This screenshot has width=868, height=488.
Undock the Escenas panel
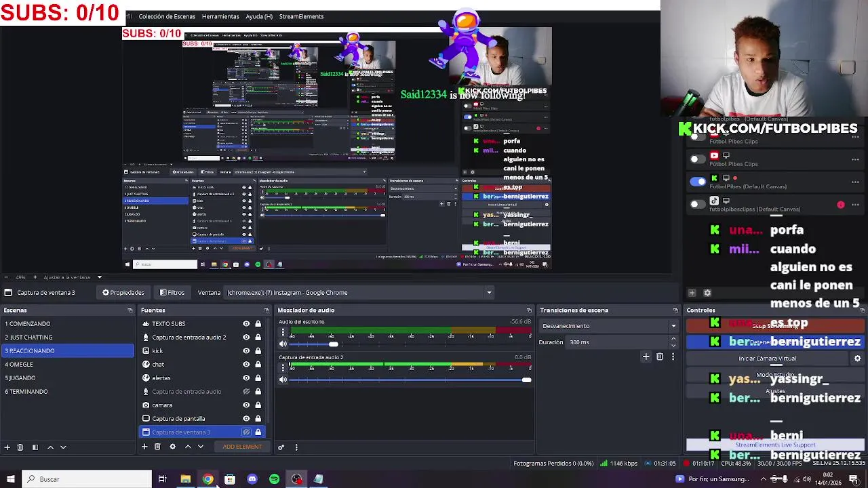tap(130, 310)
